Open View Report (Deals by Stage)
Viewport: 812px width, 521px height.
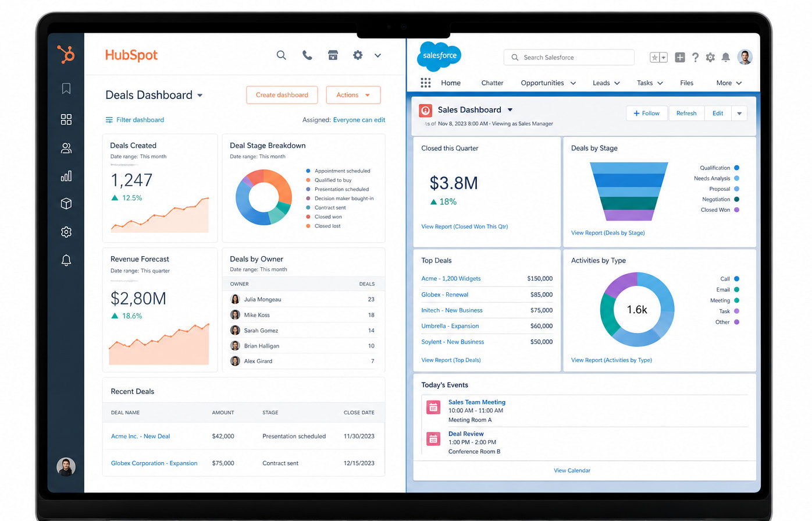click(608, 233)
